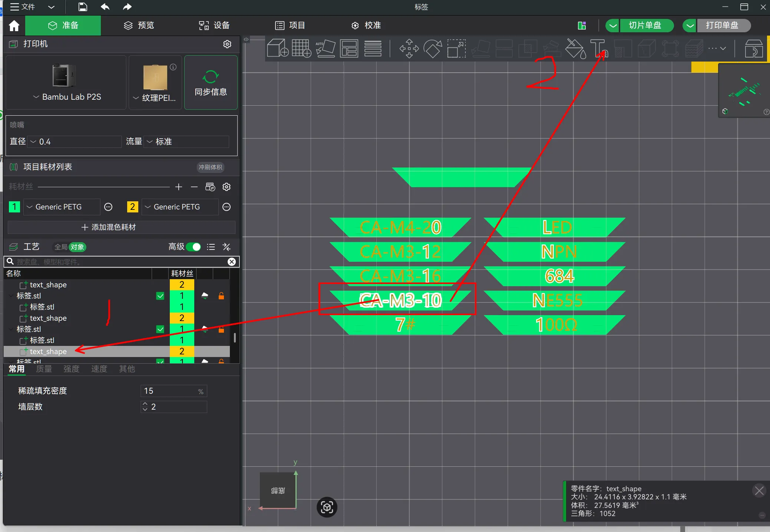Undo the last action
770x532 pixels.
pos(105,7)
